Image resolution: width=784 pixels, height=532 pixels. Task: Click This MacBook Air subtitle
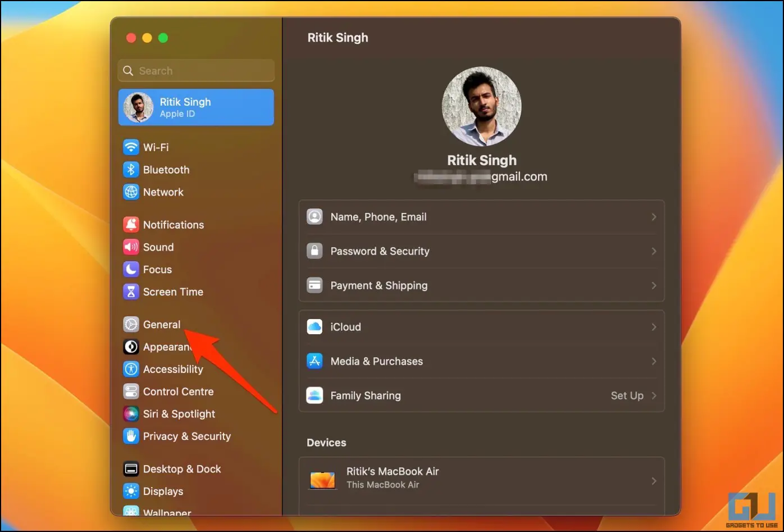point(383,485)
